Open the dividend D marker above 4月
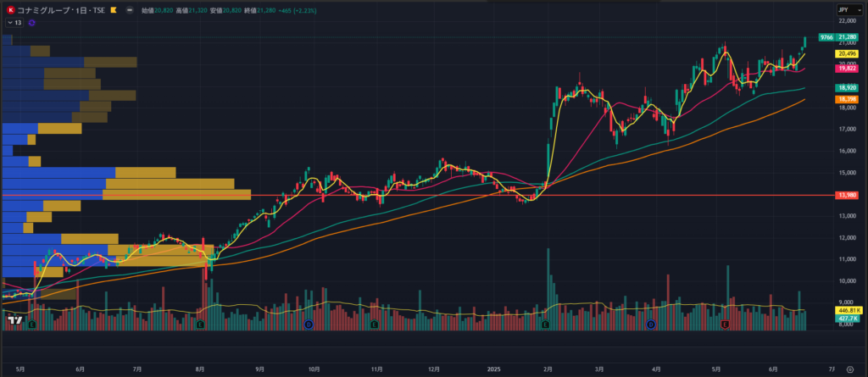The width and height of the screenshot is (868, 377). [651, 324]
